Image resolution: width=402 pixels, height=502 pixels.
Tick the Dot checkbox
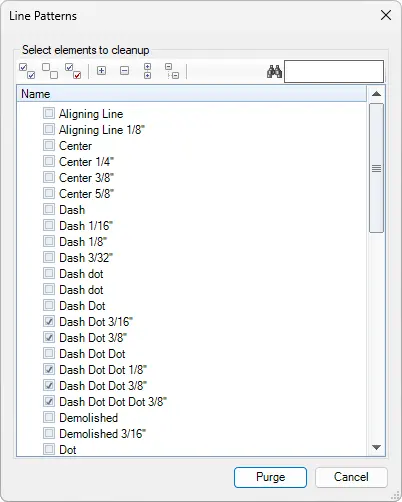tap(49, 449)
